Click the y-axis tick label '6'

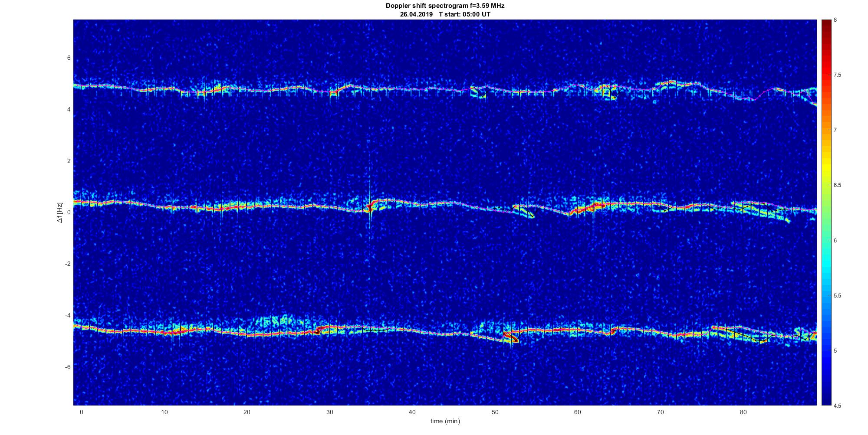click(69, 58)
